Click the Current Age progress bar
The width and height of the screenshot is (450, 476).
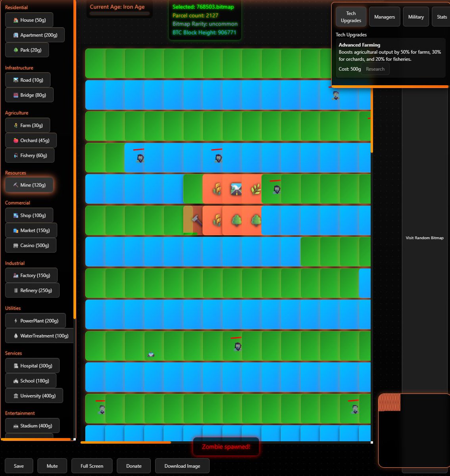point(120,13)
